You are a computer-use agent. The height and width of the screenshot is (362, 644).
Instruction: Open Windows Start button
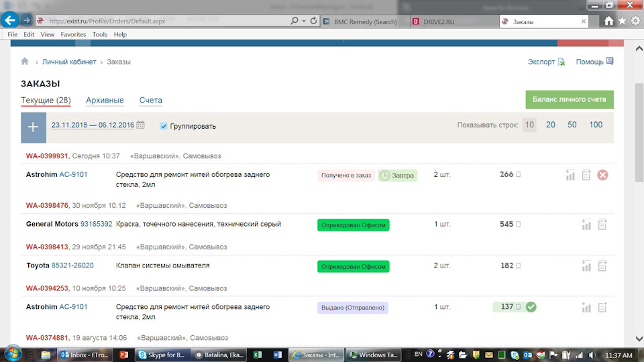(x=13, y=354)
